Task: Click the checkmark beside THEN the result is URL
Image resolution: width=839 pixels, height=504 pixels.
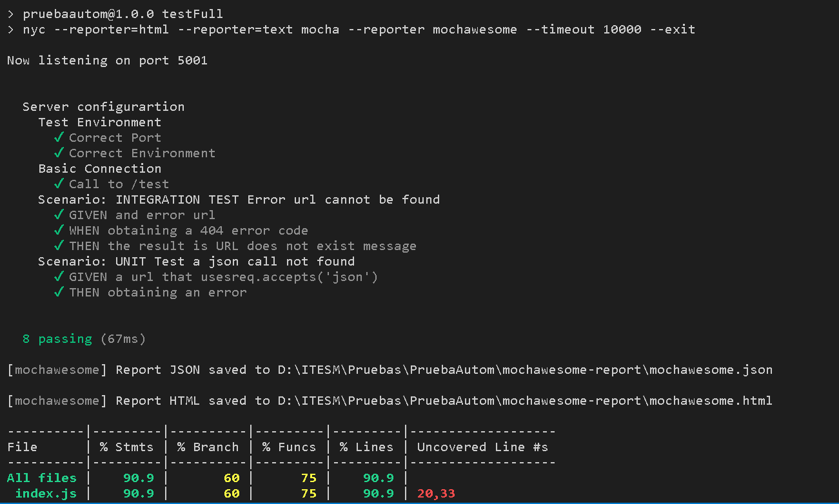Action: point(59,246)
